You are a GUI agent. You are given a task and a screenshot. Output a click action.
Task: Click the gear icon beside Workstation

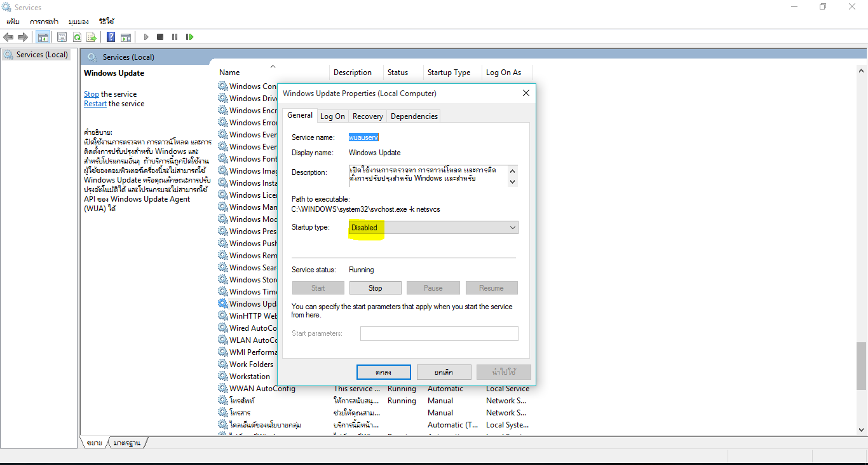(222, 376)
